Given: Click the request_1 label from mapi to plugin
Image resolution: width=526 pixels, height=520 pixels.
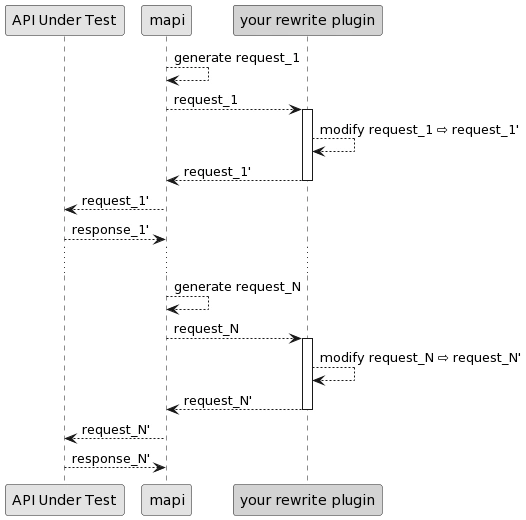Looking at the screenshot, I should [x=206, y=100].
